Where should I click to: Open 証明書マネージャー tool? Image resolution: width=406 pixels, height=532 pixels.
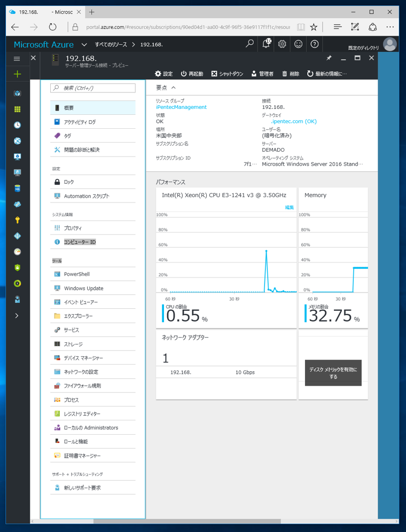coord(92,456)
